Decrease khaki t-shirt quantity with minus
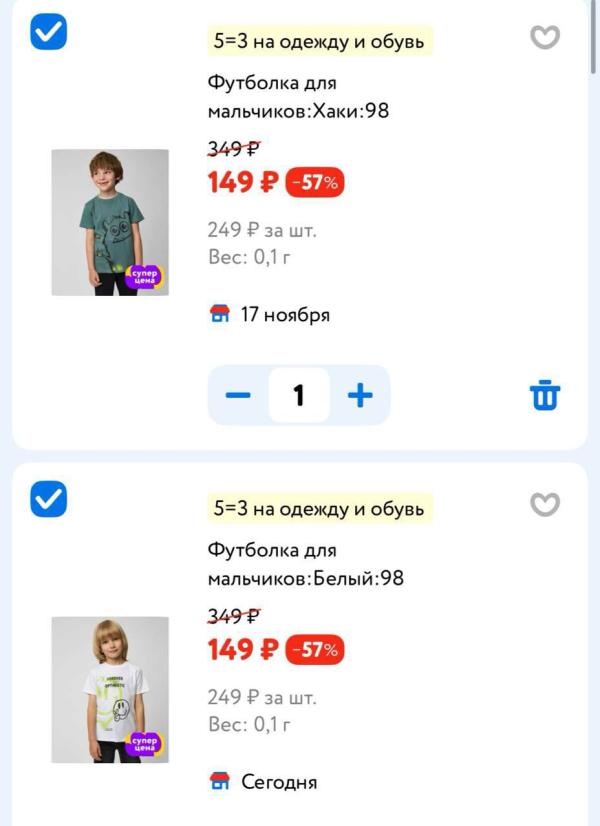 (x=238, y=395)
